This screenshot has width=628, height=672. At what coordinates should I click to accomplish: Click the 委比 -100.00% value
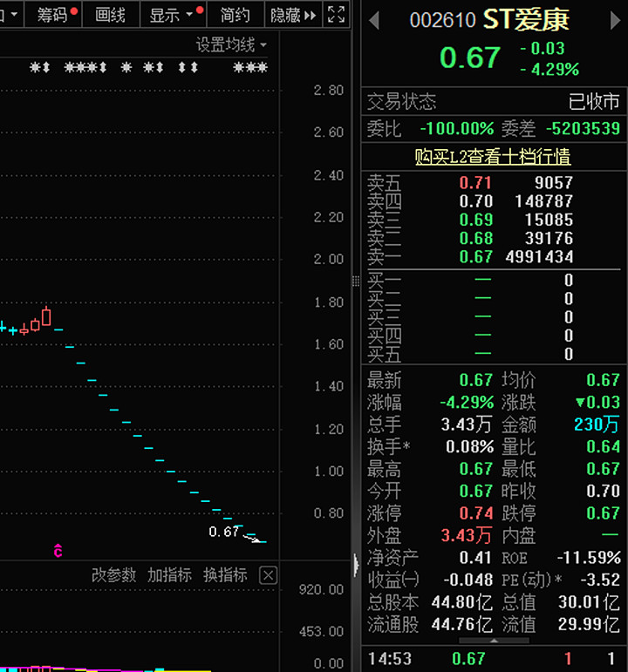pos(456,129)
